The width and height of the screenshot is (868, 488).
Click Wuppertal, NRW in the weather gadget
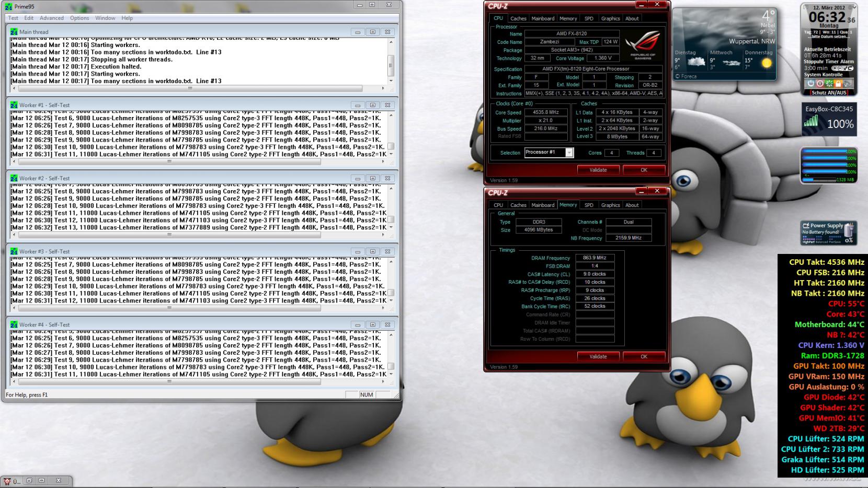[752, 41]
